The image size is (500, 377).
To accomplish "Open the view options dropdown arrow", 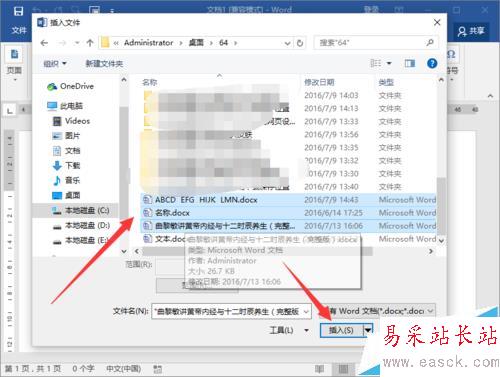I will [389, 63].
